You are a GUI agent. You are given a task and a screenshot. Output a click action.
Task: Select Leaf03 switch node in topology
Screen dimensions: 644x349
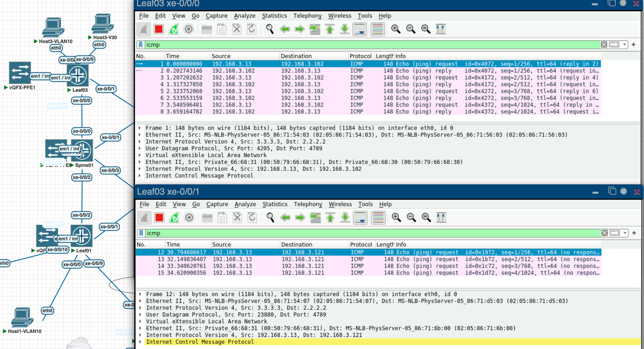(x=77, y=75)
